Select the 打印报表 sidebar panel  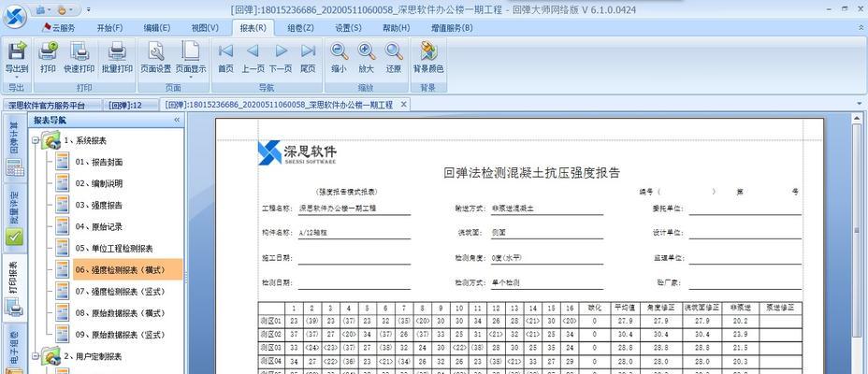coord(14,288)
